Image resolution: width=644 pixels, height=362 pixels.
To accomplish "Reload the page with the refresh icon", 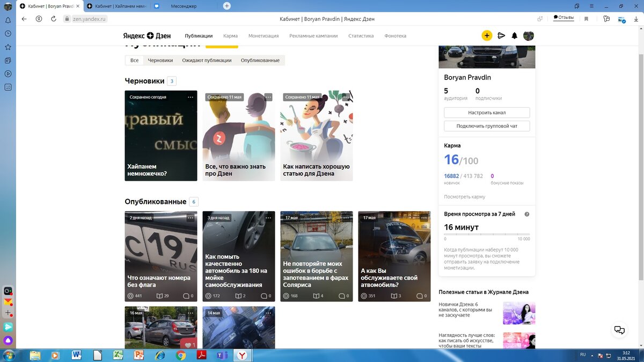I will click(x=54, y=19).
